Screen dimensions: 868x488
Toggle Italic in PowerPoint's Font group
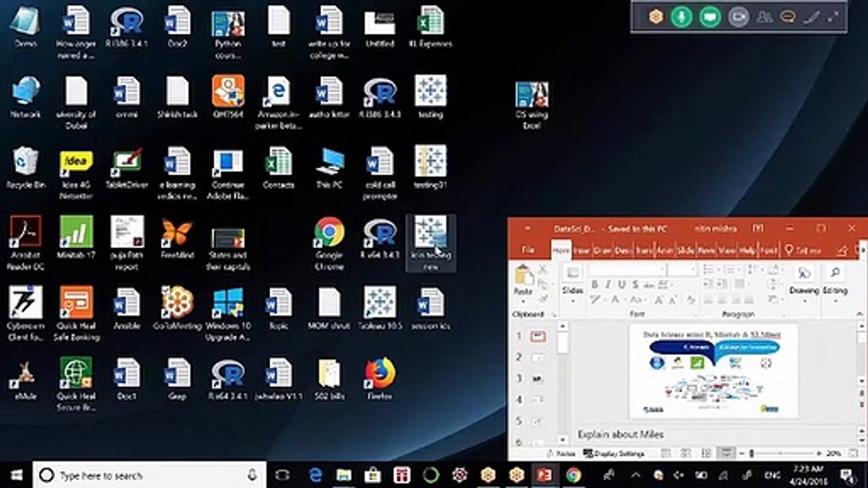(x=608, y=285)
